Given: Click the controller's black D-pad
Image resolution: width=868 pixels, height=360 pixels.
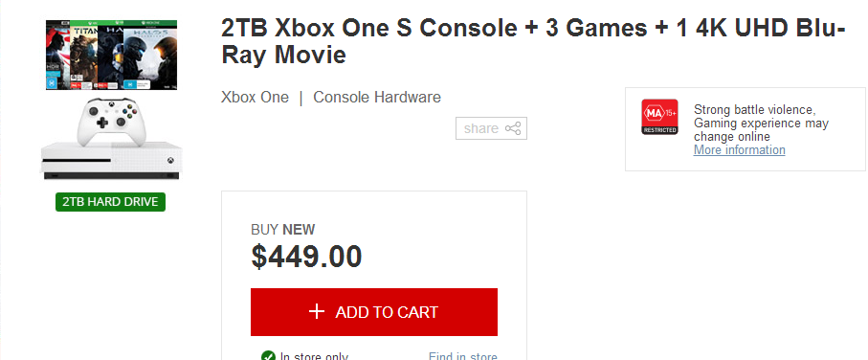Looking at the screenshot, I should pyautogui.click(x=103, y=123).
